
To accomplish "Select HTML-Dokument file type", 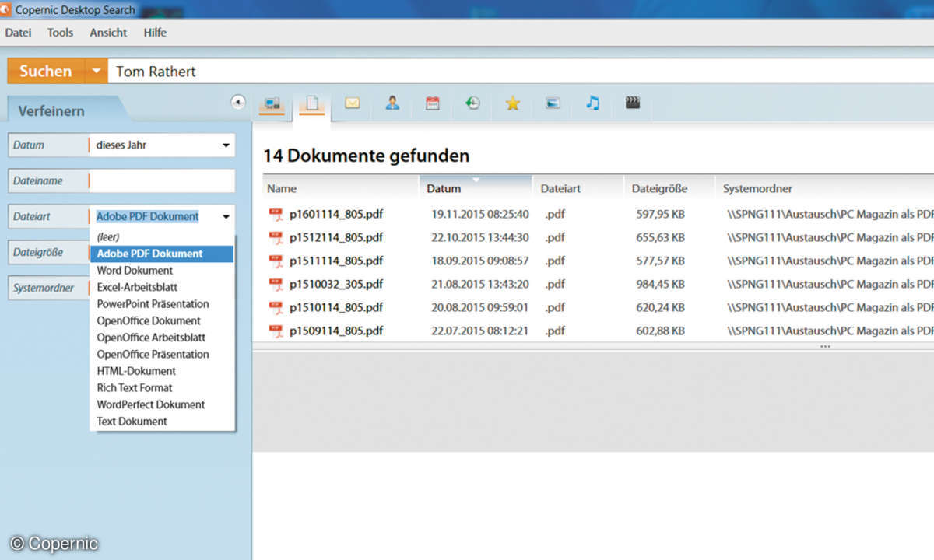I will pyautogui.click(x=162, y=371).
